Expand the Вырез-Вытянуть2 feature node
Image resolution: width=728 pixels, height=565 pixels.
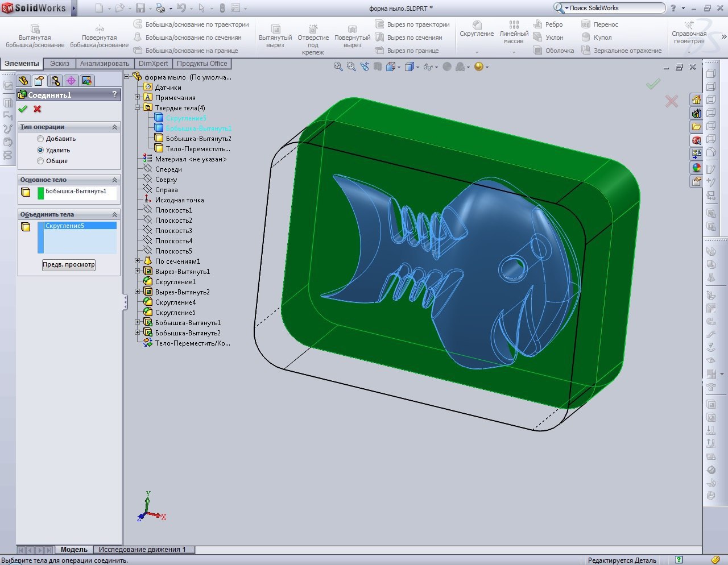click(x=137, y=292)
